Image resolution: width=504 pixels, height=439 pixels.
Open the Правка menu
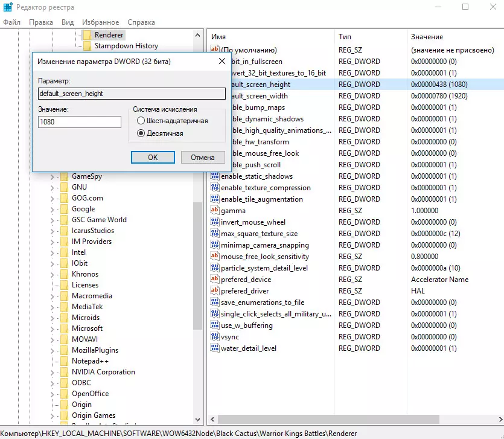[41, 22]
